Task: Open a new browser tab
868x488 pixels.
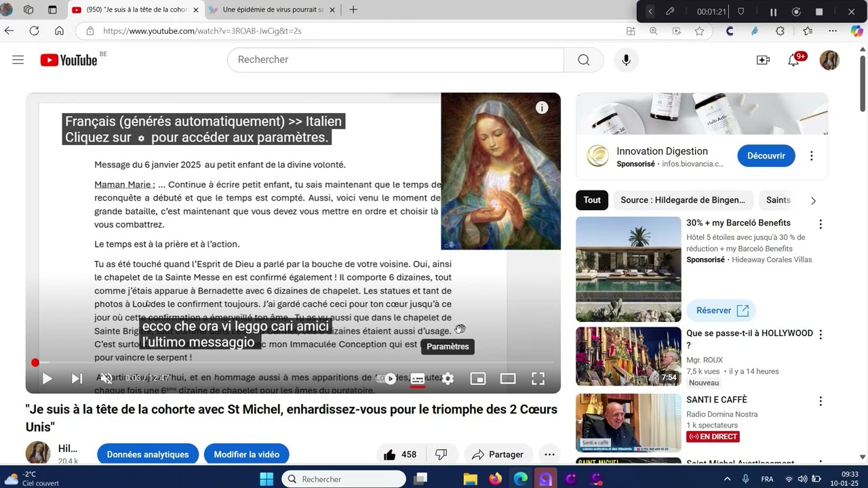Action: (353, 9)
